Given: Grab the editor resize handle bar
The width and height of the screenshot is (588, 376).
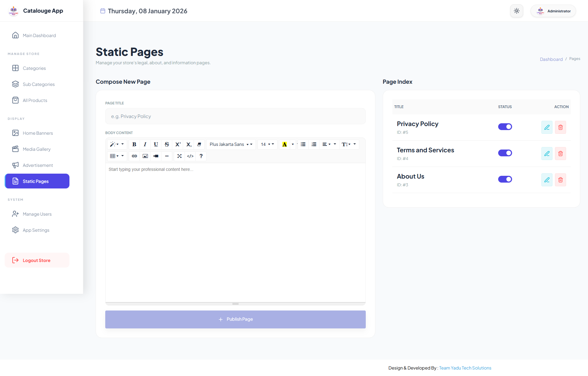Looking at the screenshot, I should 236,304.
